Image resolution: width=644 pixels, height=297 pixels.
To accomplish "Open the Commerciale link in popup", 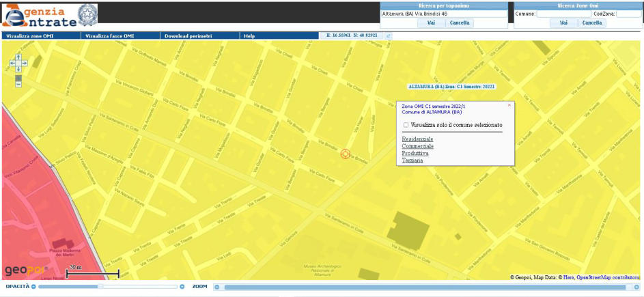I will [417, 146].
